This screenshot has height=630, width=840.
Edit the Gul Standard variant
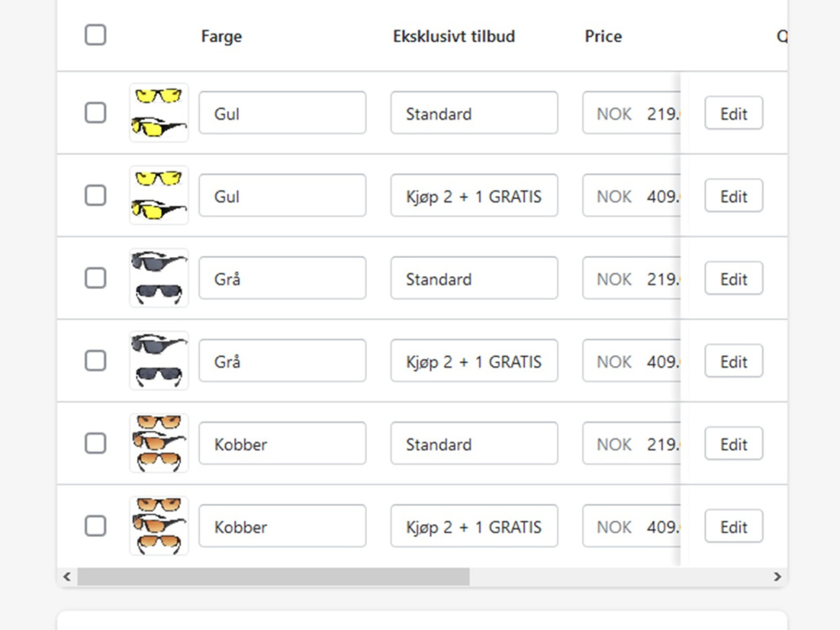[733, 113]
